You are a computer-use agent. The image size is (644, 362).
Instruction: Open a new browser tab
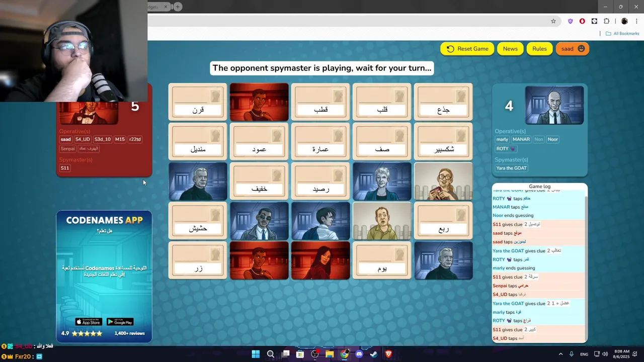click(x=178, y=7)
